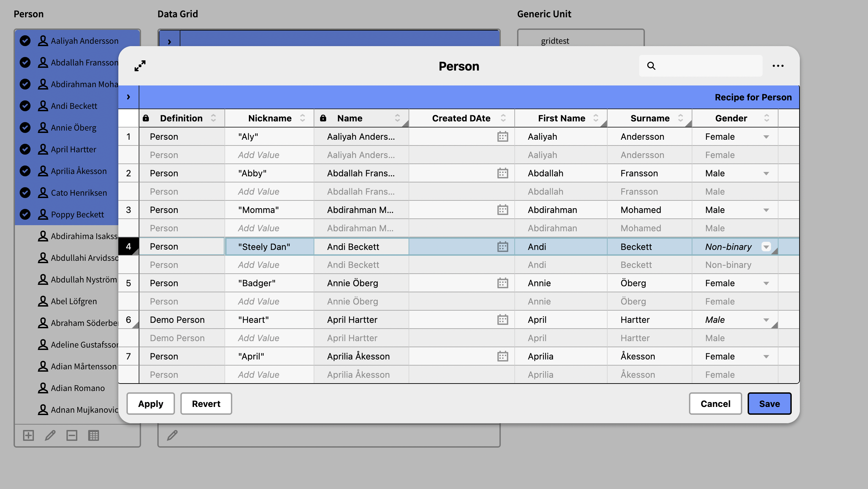The height and width of the screenshot is (489, 868).
Task: Click the expand dialog arrows icon
Action: coord(140,66)
